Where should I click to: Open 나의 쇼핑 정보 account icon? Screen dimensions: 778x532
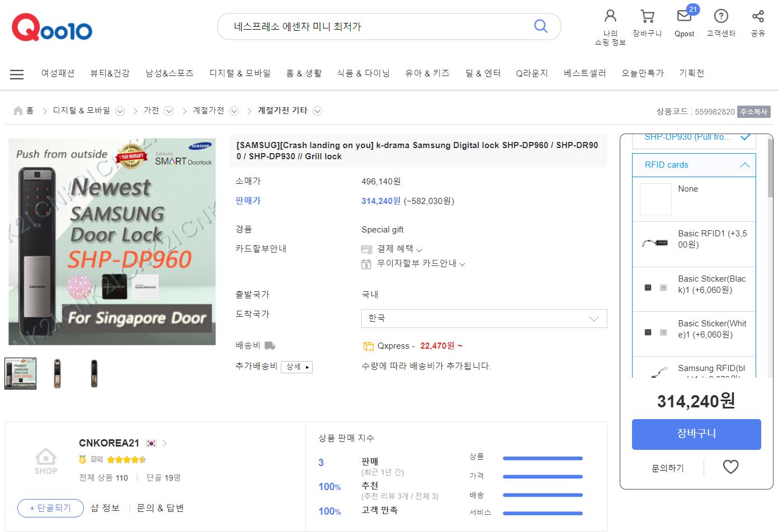coord(610,16)
